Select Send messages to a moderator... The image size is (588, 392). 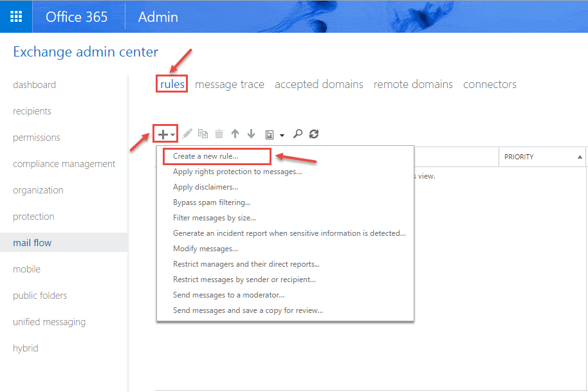[x=229, y=295]
